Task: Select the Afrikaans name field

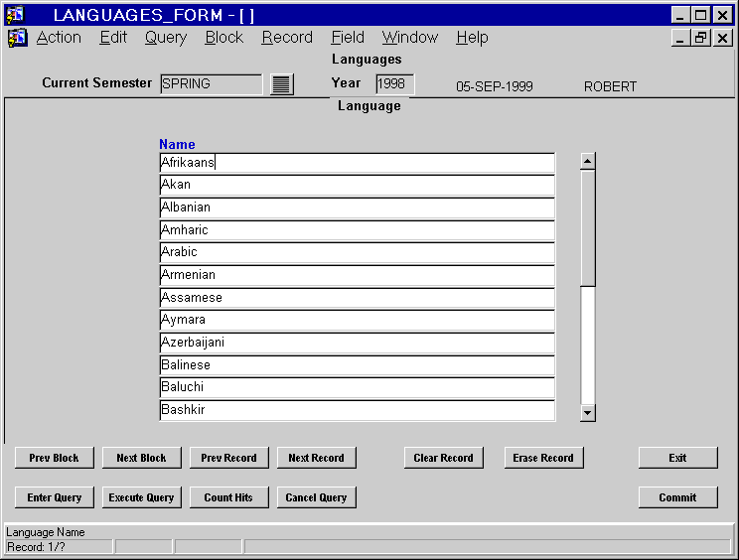Action: pos(358,163)
